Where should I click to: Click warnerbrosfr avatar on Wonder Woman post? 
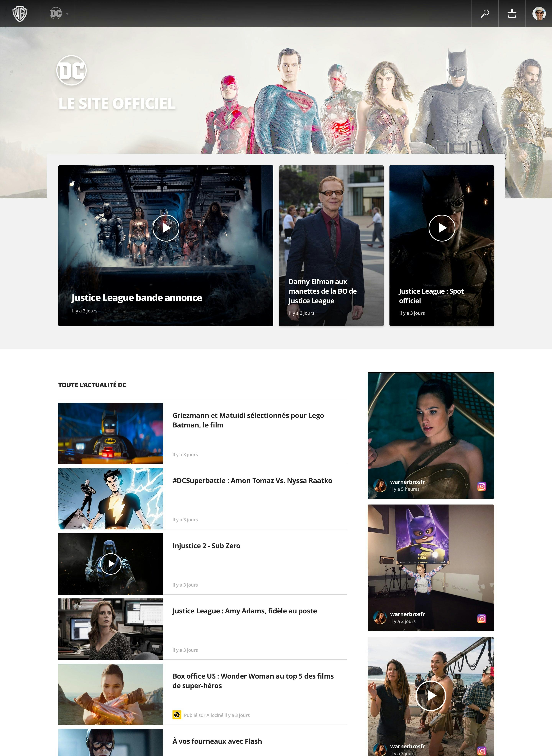(x=380, y=485)
